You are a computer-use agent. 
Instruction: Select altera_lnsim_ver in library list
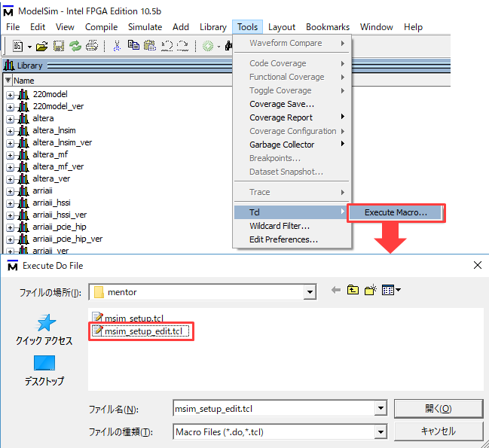[63, 142]
